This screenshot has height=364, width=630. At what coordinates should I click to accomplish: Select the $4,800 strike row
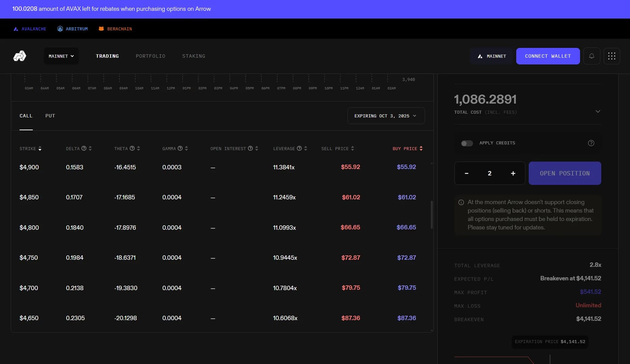click(222, 228)
